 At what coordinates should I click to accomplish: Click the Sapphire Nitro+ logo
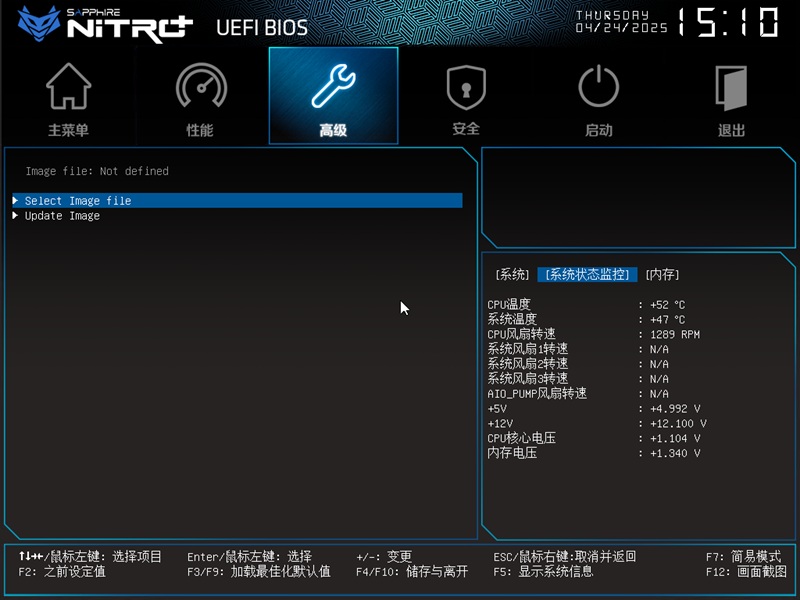pyautogui.click(x=100, y=24)
